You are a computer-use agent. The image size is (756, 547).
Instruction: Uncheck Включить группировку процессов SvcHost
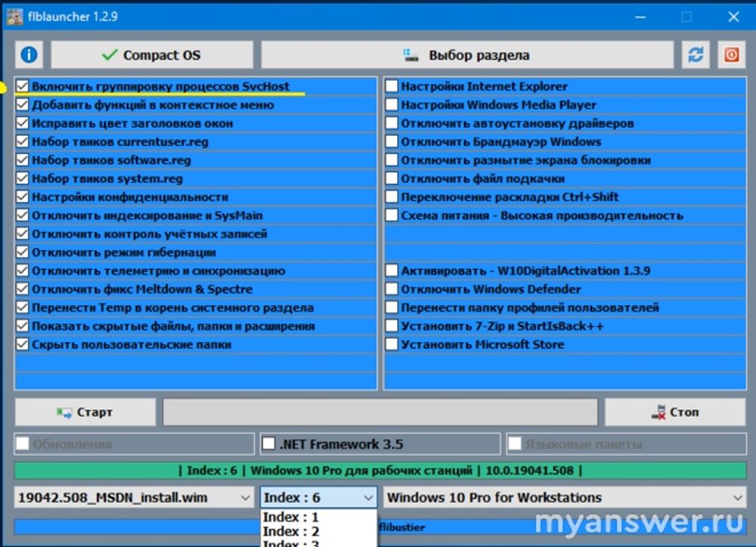[x=23, y=87]
